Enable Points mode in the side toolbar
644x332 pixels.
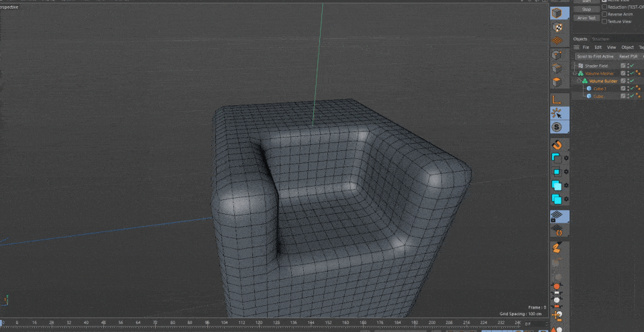[556, 55]
